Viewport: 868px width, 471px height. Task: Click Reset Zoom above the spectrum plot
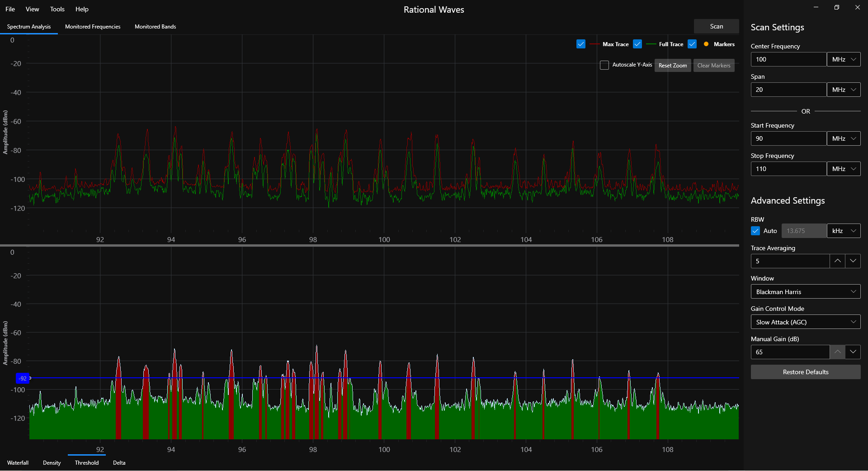point(672,65)
